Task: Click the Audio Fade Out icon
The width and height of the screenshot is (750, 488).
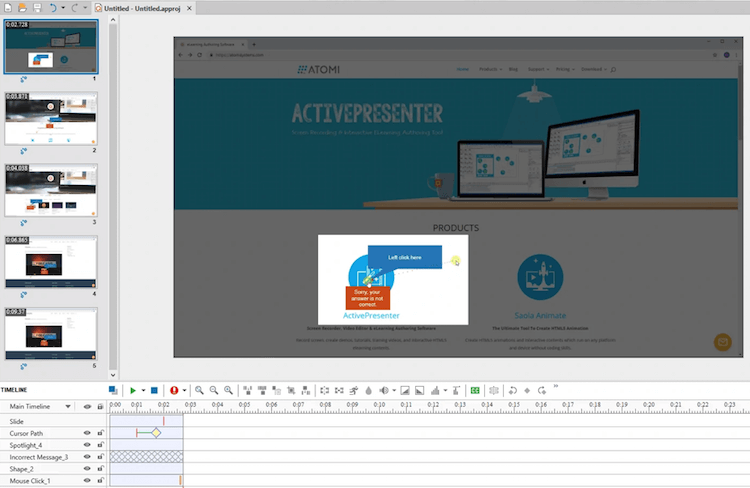Action: click(x=419, y=390)
